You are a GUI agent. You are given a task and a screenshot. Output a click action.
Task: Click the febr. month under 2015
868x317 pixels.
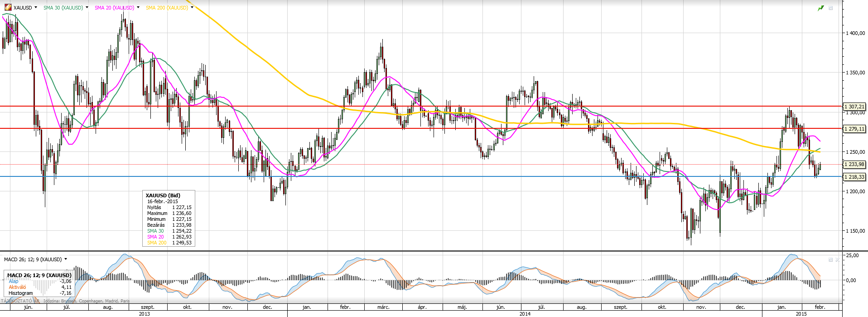820,307
